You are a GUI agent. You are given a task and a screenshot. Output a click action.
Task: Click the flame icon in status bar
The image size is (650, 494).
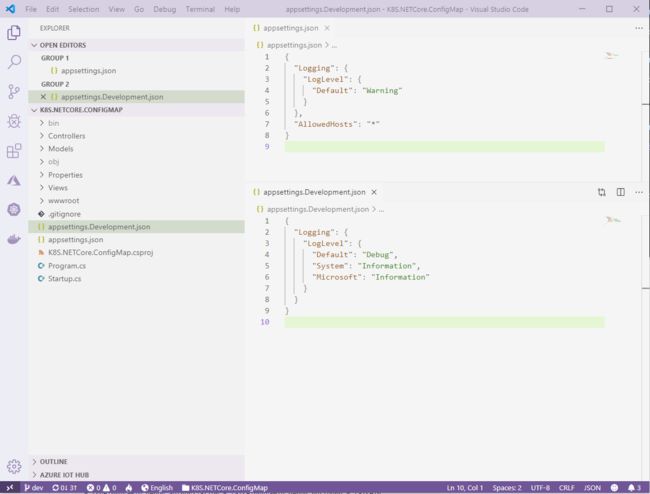[x=129, y=488]
